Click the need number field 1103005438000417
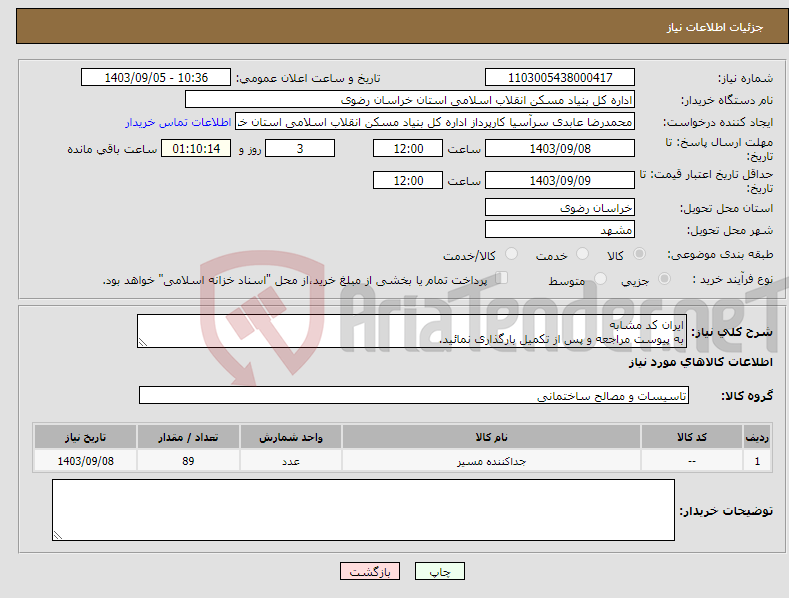The width and height of the screenshot is (789, 598). [x=560, y=78]
